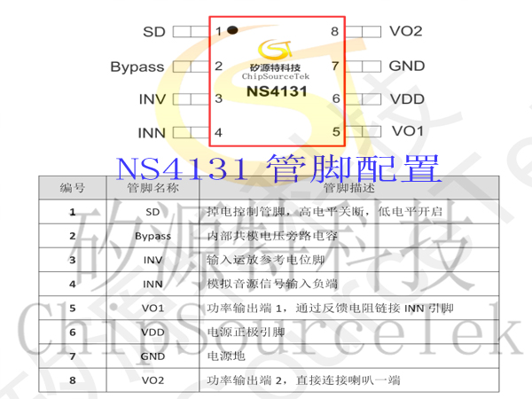
Task: Click the SD cell in table row 1
Action: (153, 212)
